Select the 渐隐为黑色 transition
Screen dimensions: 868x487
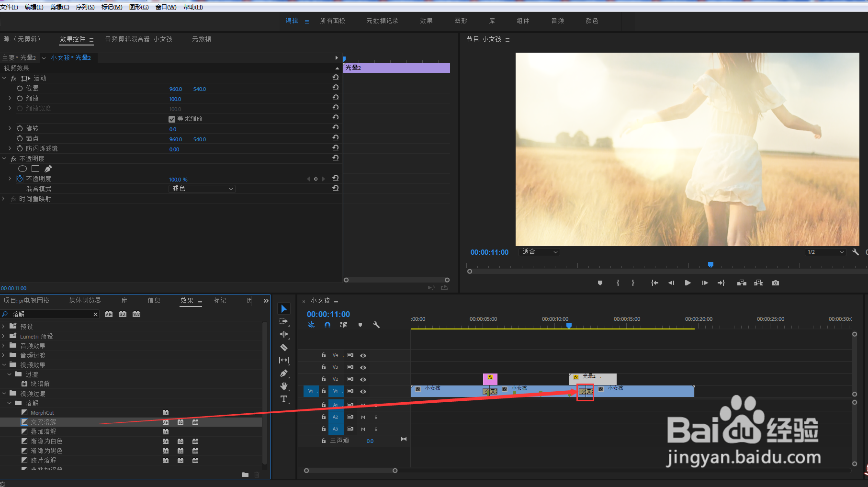coord(46,451)
